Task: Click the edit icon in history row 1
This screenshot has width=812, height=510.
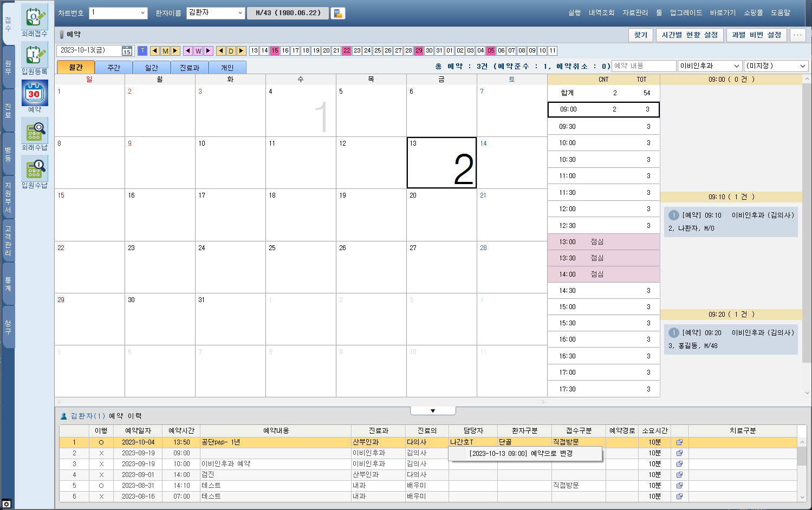Action: tap(679, 442)
